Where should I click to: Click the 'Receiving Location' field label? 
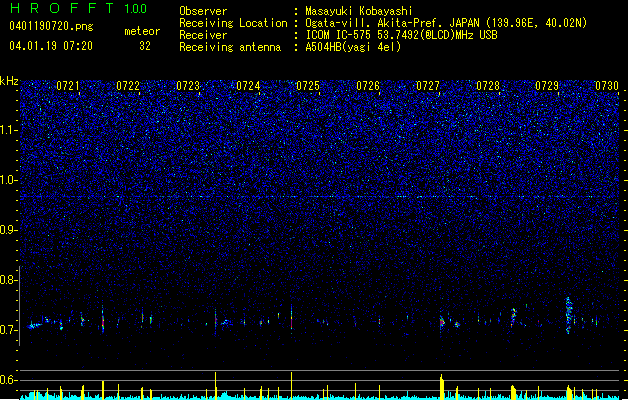pyautogui.click(x=233, y=23)
